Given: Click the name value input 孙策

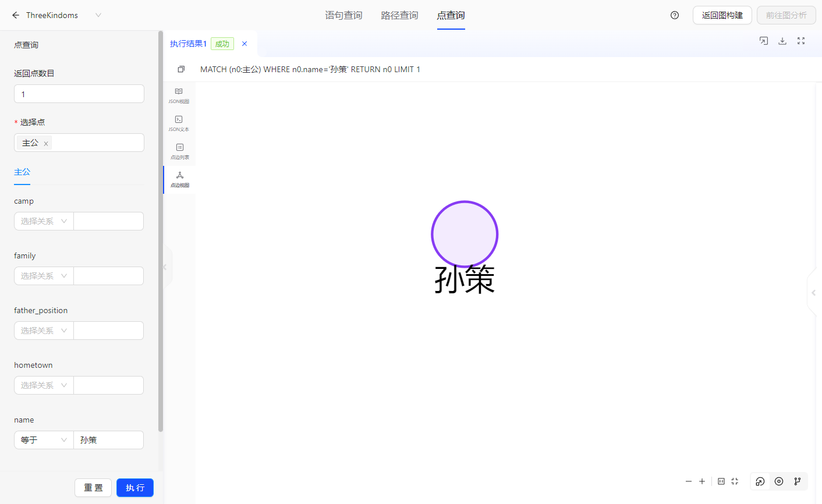Looking at the screenshot, I should click(109, 440).
